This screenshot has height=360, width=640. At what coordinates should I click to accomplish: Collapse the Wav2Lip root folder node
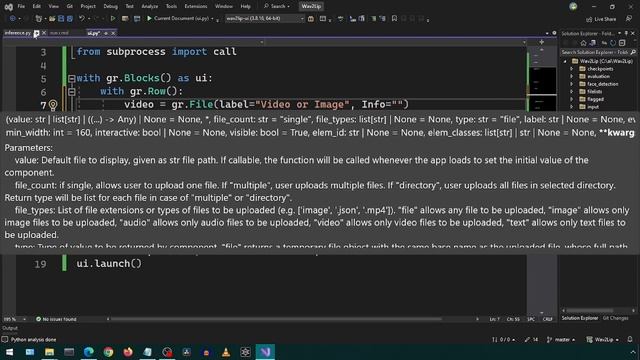(565, 61)
